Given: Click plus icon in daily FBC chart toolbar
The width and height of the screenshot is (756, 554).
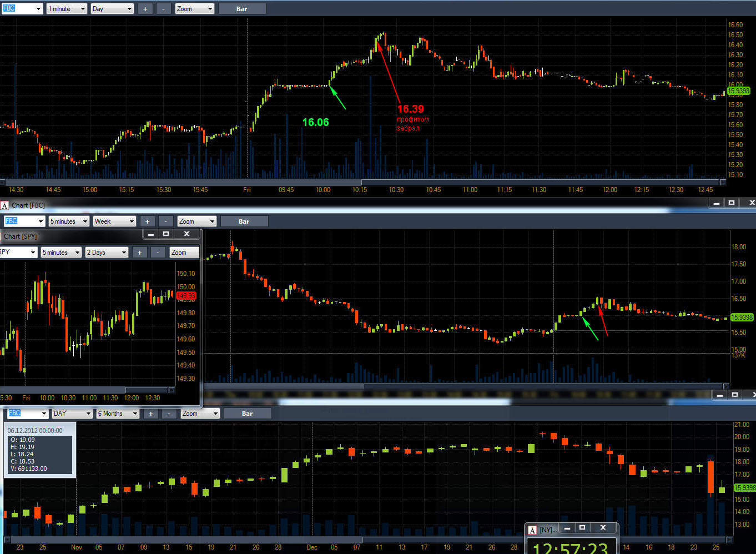Looking at the screenshot, I should point(150,414).
